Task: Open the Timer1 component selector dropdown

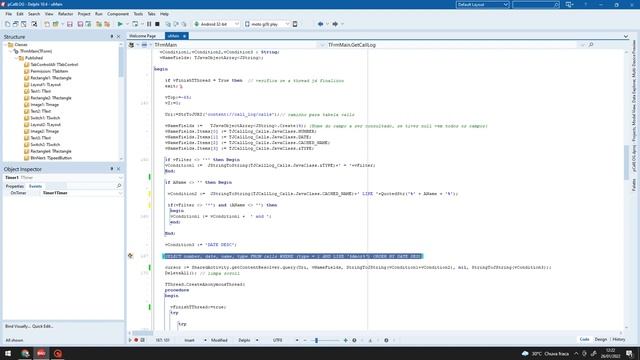Action: pyautogui.click(x=120, y=178)
